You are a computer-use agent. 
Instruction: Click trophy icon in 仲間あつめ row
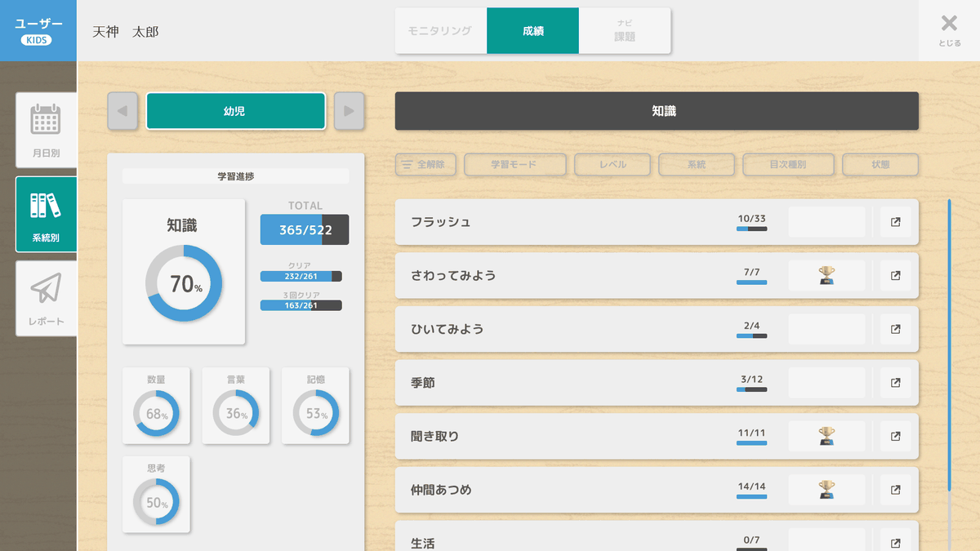point(826,490)
